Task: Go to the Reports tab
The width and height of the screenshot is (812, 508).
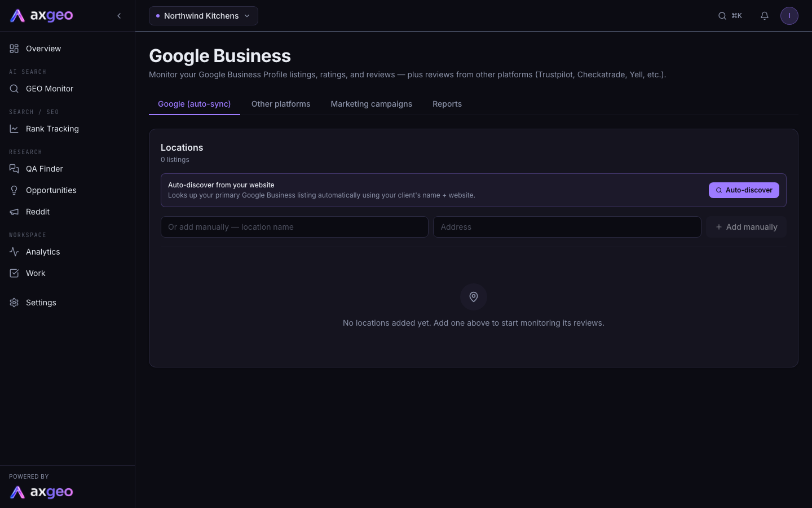Action: click(x=447, y=104)
